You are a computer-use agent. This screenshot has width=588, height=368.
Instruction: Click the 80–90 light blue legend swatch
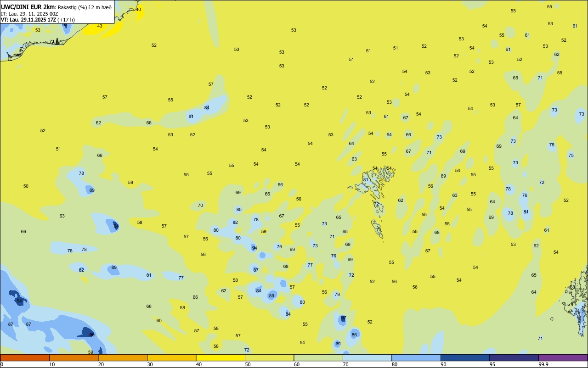[x=416, y=357]
